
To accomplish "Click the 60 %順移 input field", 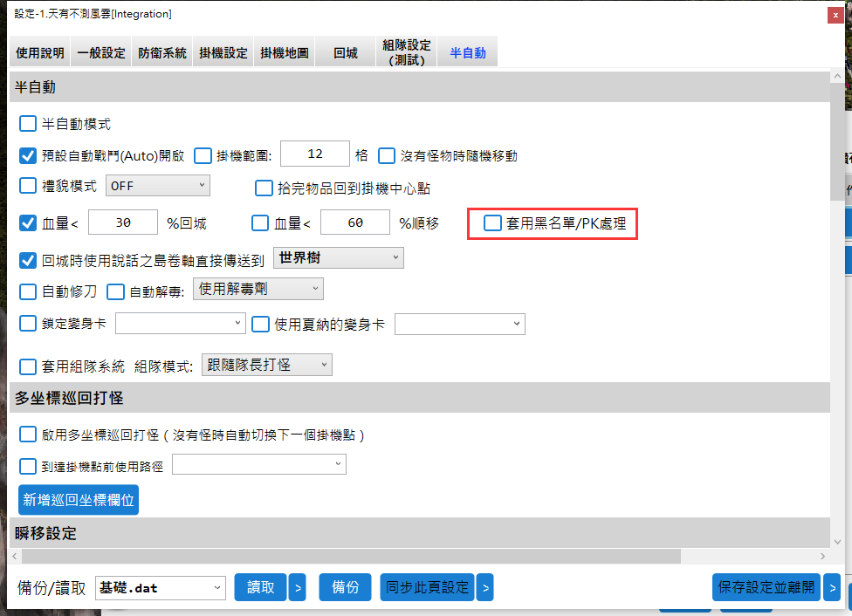I will [355, 222].
